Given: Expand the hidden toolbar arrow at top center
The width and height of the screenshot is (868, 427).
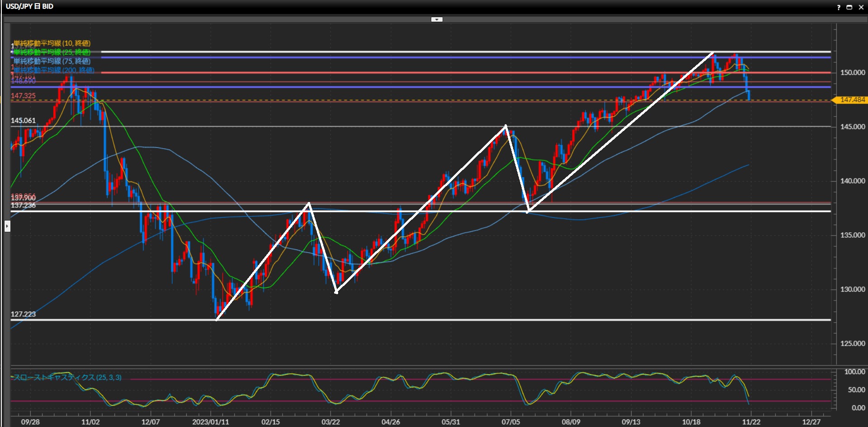Looking at the screenshot, I should (437, 19).
